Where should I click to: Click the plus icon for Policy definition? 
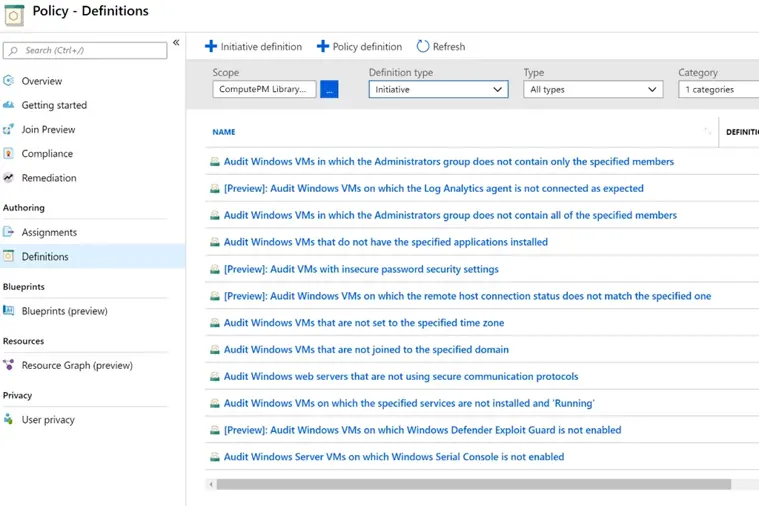pyautogui.click(x=323, y=46)
